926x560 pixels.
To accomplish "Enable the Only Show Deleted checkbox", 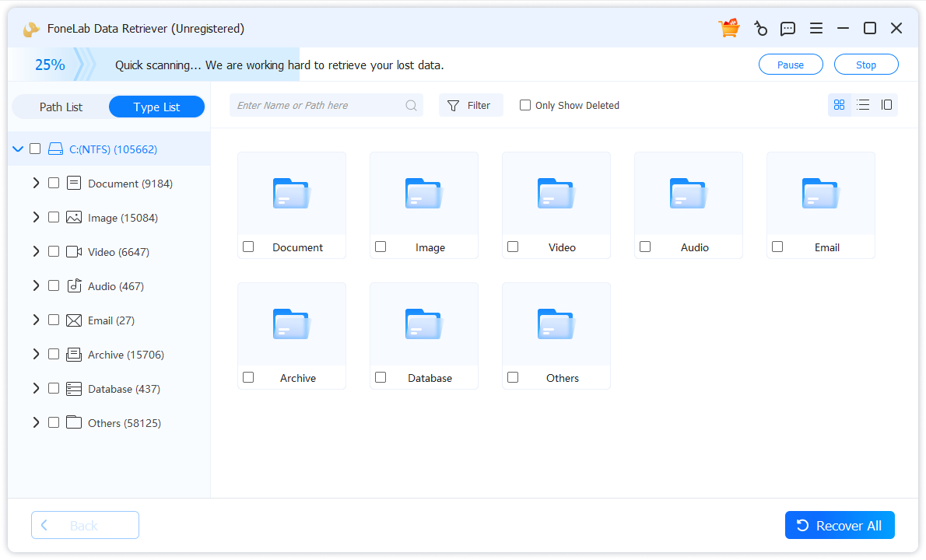I will (x=525, y=105).
